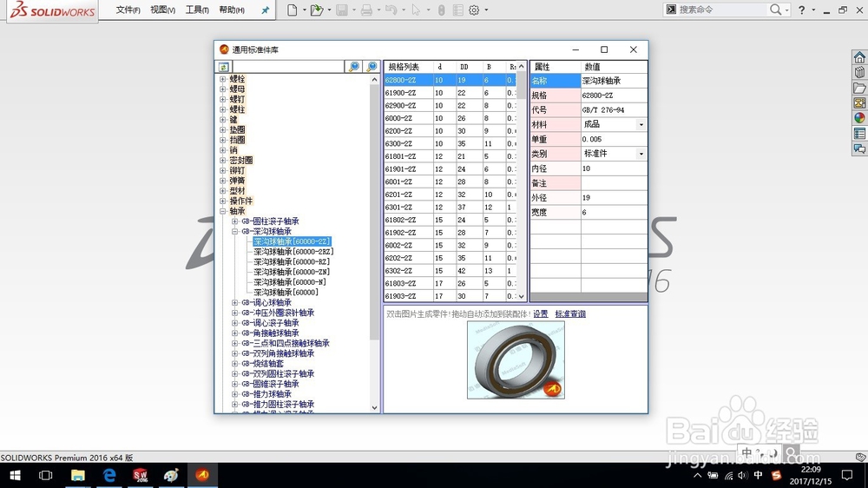
Task: Open the 帮助(H) menu
Action: pos(232,10)
